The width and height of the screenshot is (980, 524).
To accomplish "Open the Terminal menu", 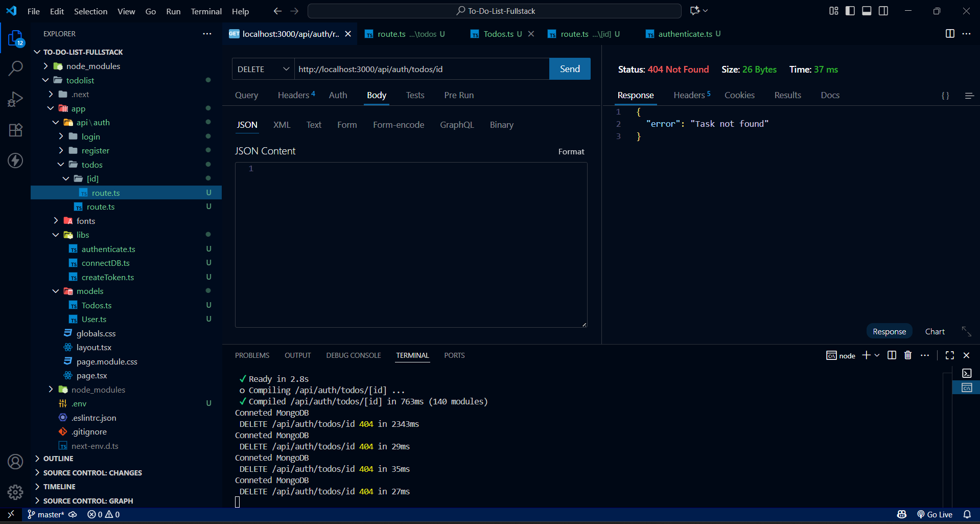I will coord(206,11).
